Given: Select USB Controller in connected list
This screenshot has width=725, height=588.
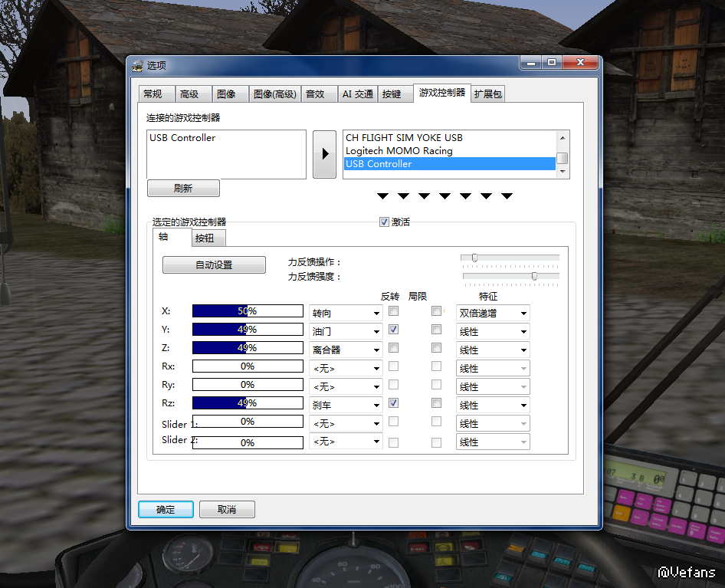Looking at the screenshot, I should pos(226,138).
